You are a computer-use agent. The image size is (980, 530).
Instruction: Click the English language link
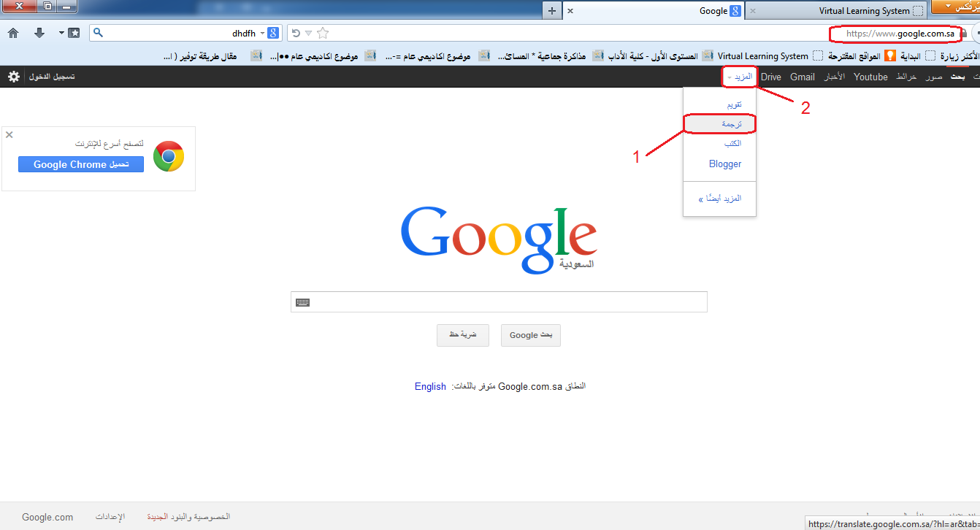pos(430,386)
